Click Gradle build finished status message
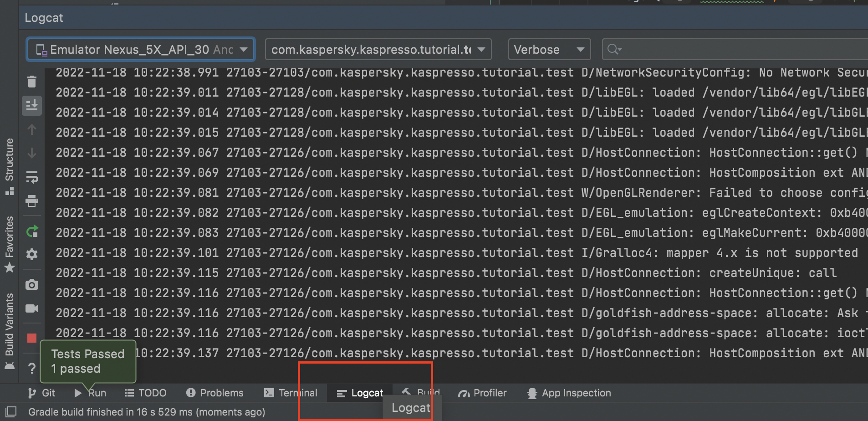The width and height of the screenshot is (868, 421). tap(147, 412)
